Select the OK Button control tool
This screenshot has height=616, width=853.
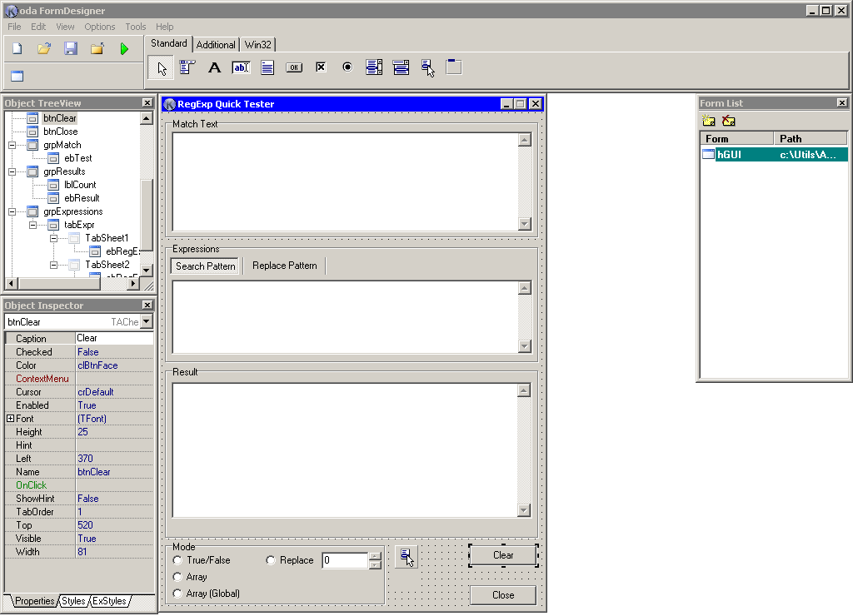click(x=294, y=67)
